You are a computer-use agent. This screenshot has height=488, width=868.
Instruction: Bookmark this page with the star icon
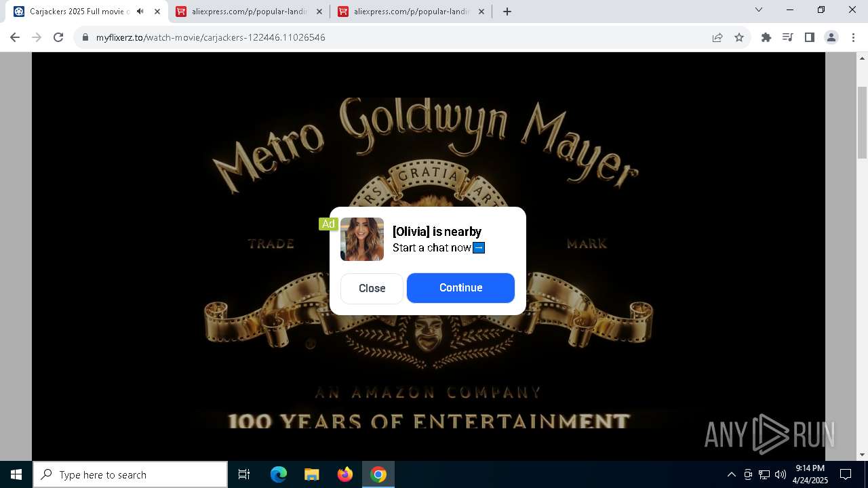coord(739,37)
